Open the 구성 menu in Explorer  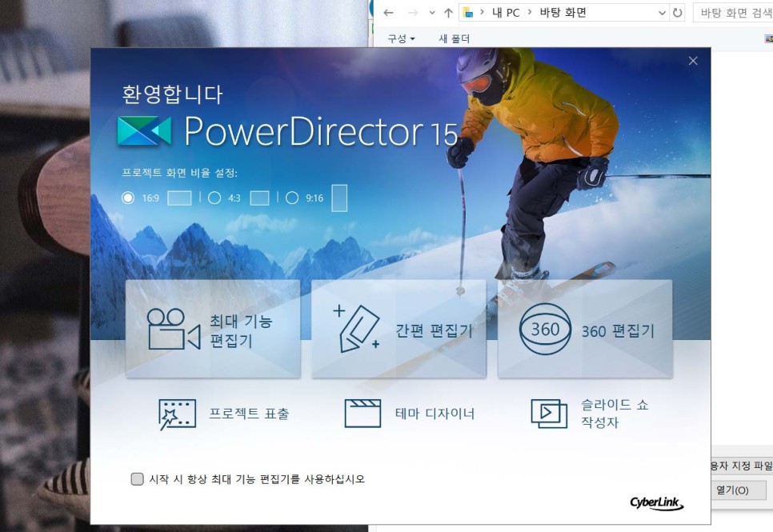click(x=400, y=38)
